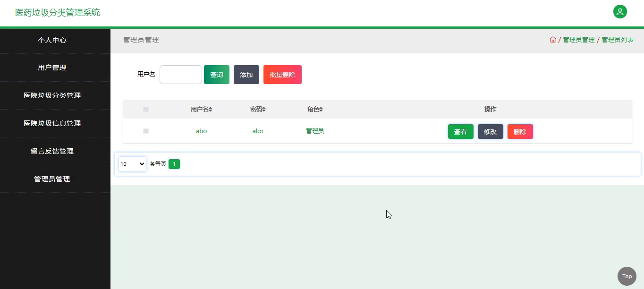This screenshot has height=289, width=644.
Task: Click the 查询 search button
Action: (x=217, y=75)
